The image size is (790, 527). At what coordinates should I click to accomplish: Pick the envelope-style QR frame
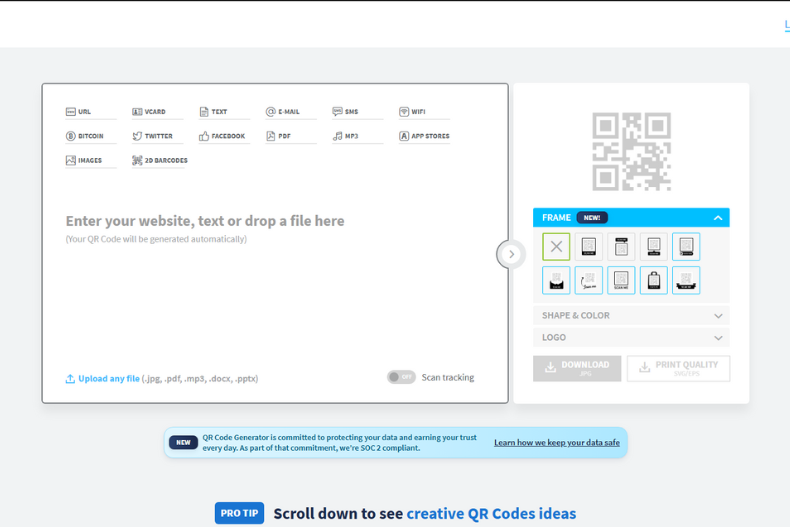[x=556, y=280]
